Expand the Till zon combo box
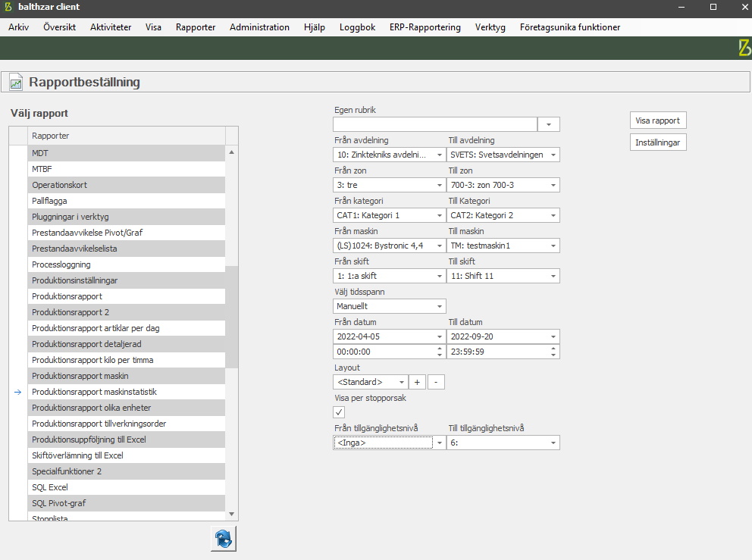Viewport: 752px width, 560px height. click(x=553, y=185)
